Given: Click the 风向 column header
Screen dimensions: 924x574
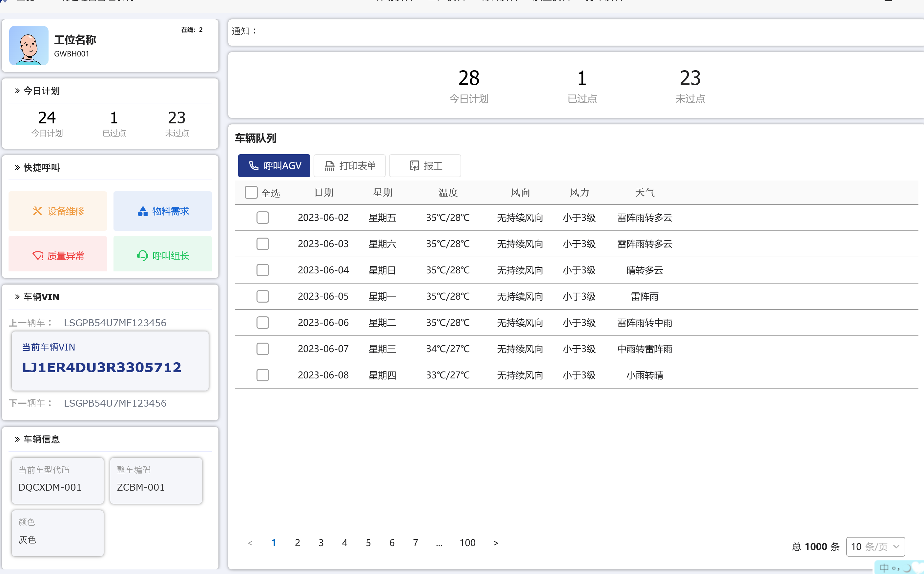Looking at the screenshot, I should (520, 192).
